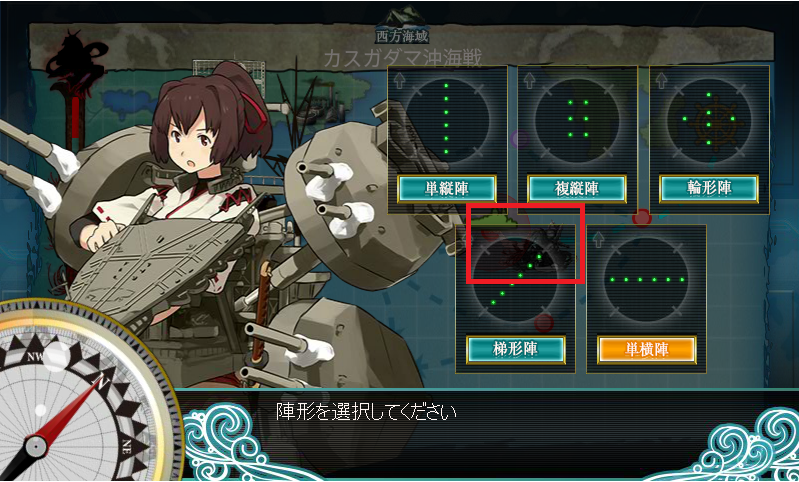Image resolution: width=799 pixels, height=482 pixels.
Task: Click the diagonal echelon dots radar diagram
Action: [x=515, y=280]
